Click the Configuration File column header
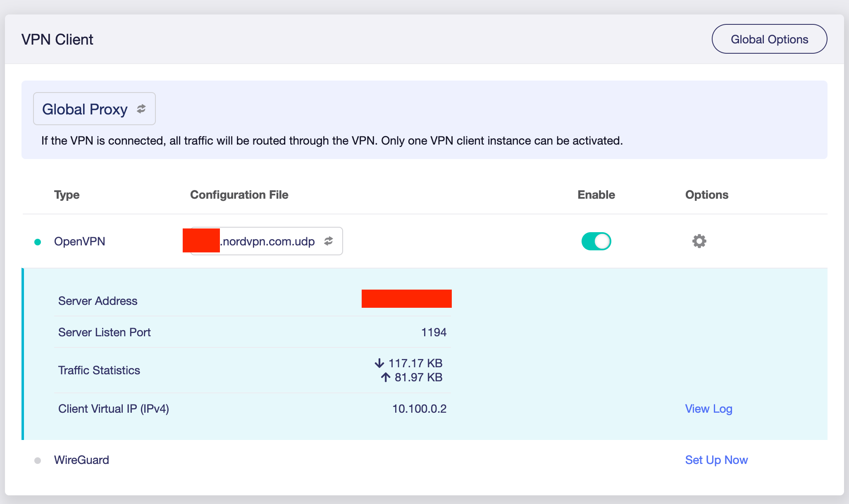The image size is (849, 504). pos(239,195)
